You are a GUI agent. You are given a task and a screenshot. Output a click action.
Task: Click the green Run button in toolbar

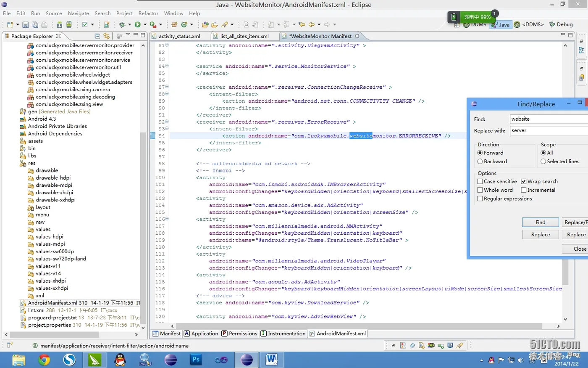pos(137,25)
